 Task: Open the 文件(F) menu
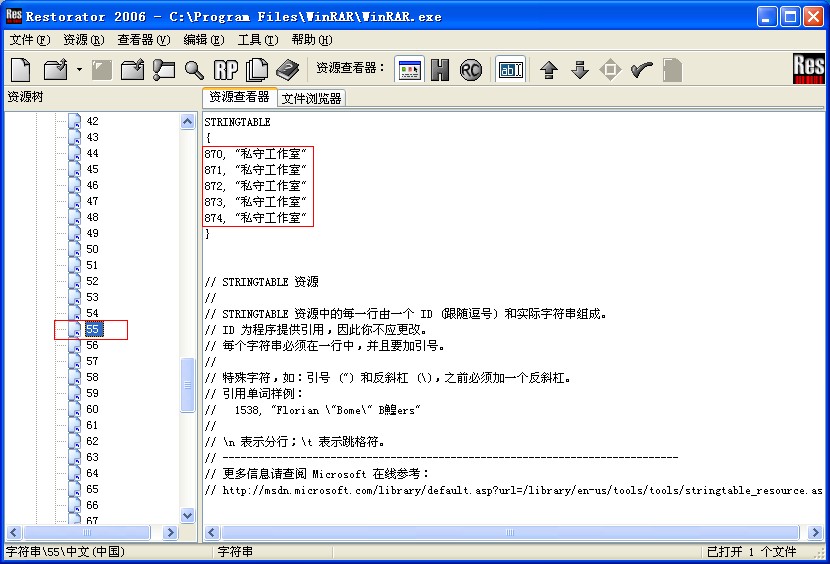coord(29,40)
